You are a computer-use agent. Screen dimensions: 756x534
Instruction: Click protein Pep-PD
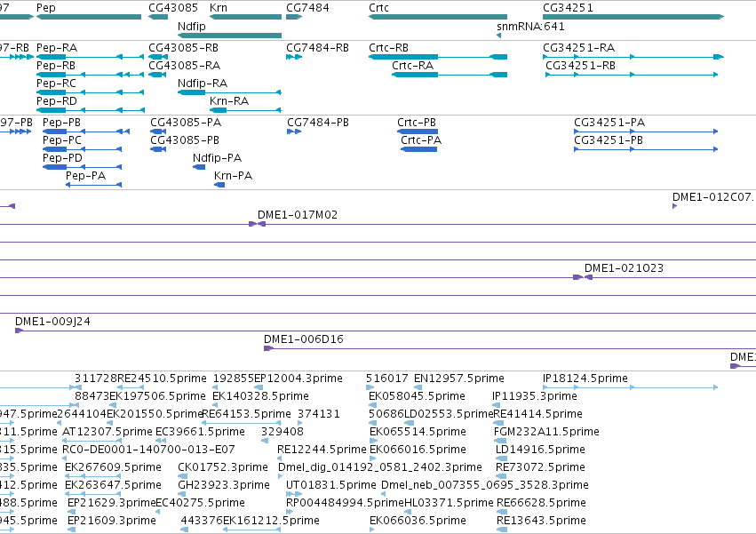pyautogui.click(x=83, y=167)
